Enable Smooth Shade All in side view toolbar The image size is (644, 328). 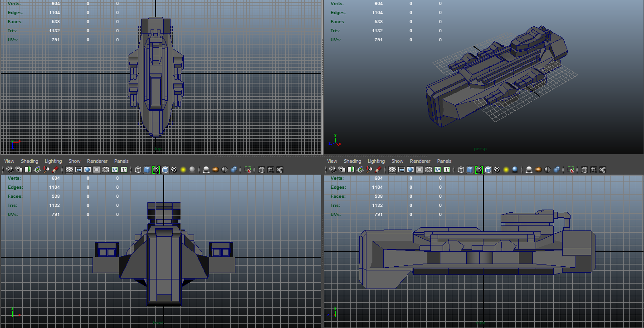coord(470,170)
